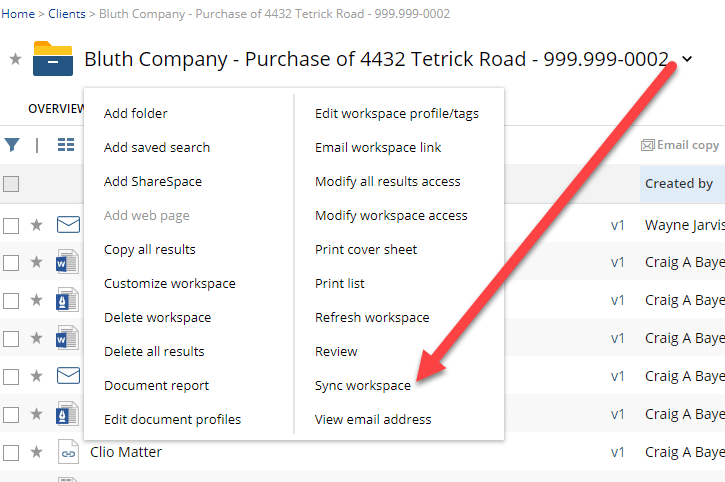Choose Sync workspace from the menu
725x482 pixels.
click(x=362, y=385)
